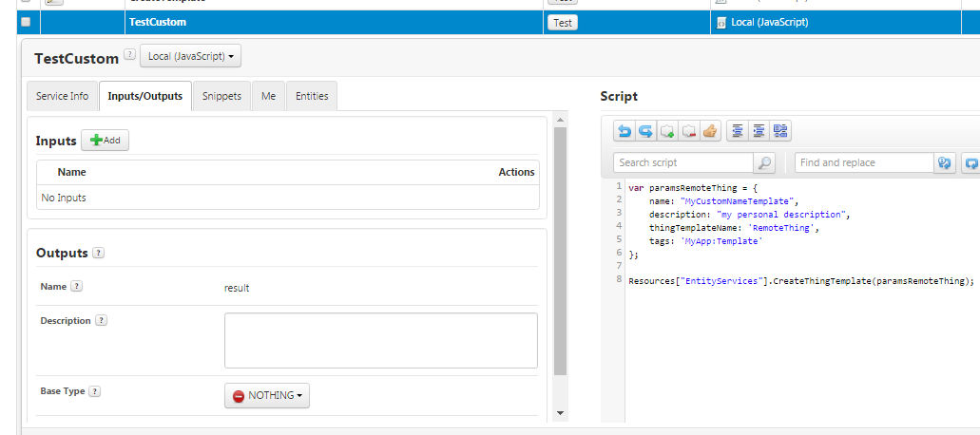Click the 'MyApp:Template' tag value in script
Viewport: 980px width, 435px height.
point(721,241)
